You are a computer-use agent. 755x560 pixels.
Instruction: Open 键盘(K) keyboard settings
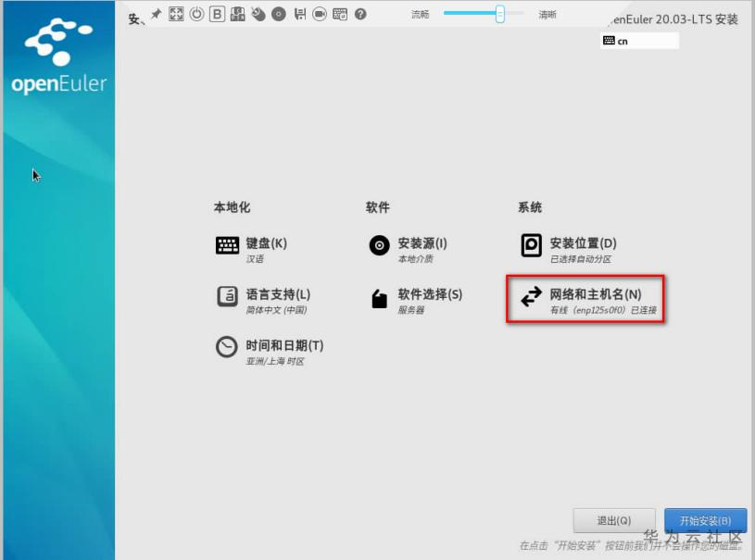point(251,249)
